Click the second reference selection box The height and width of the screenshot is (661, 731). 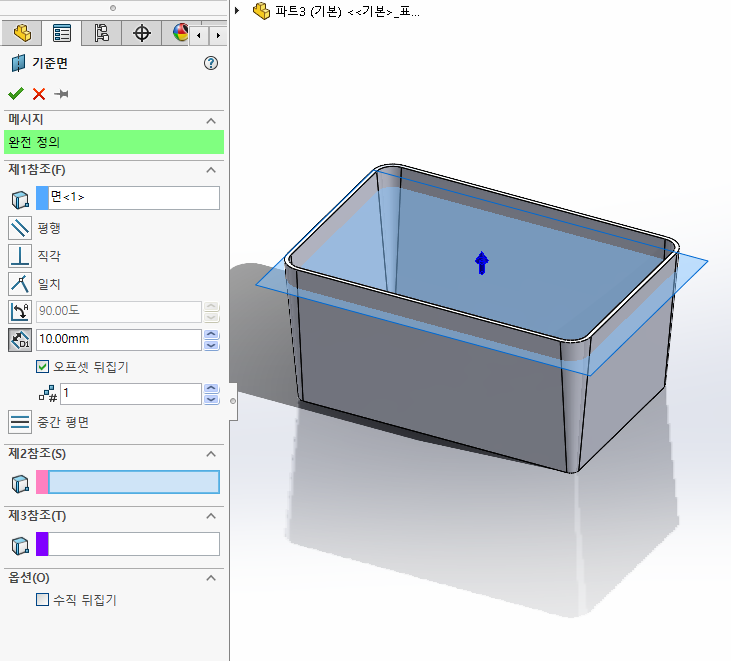pyautogui.click(x=134, y=482)
